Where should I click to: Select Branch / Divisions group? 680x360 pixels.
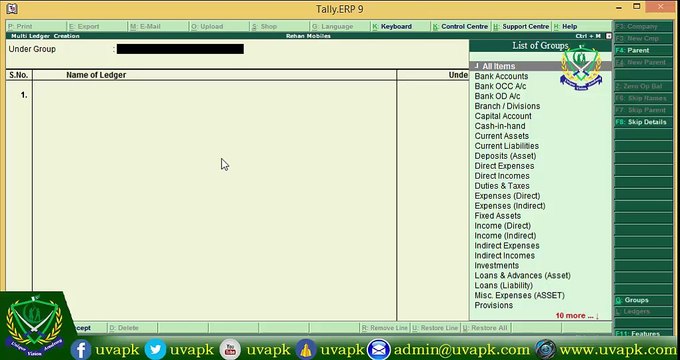click(507, 106)
